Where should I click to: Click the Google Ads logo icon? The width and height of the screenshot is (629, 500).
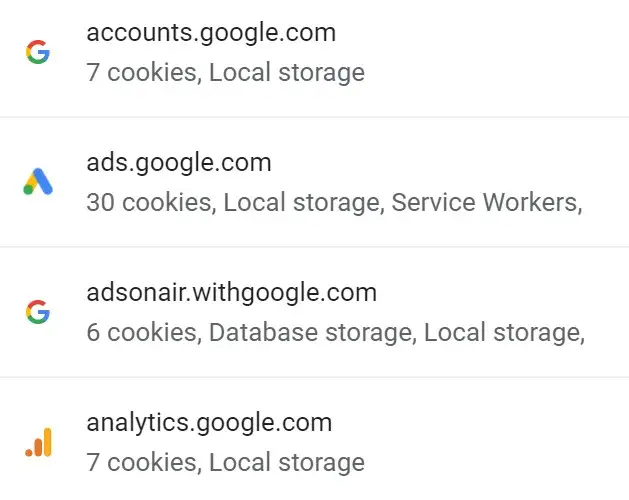click(38, 181)
